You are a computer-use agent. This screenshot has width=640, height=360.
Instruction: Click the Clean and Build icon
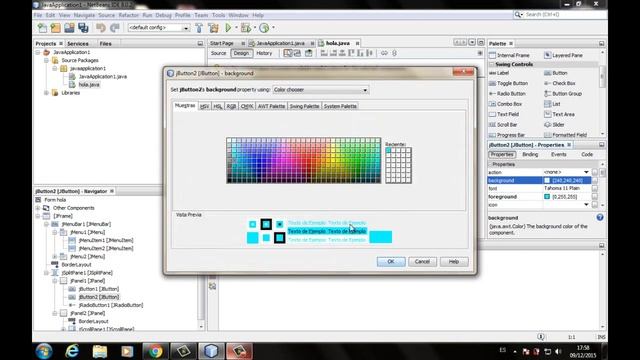point(213,28)
